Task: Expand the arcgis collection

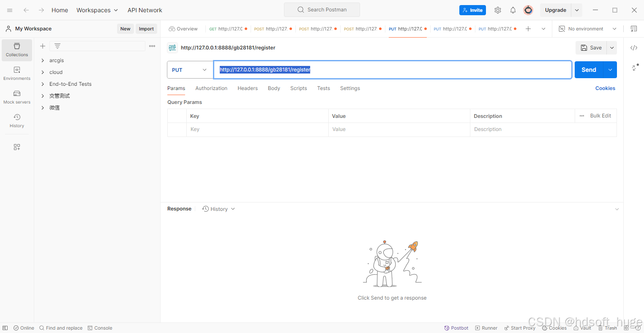Action: click(x=43, y=60)
